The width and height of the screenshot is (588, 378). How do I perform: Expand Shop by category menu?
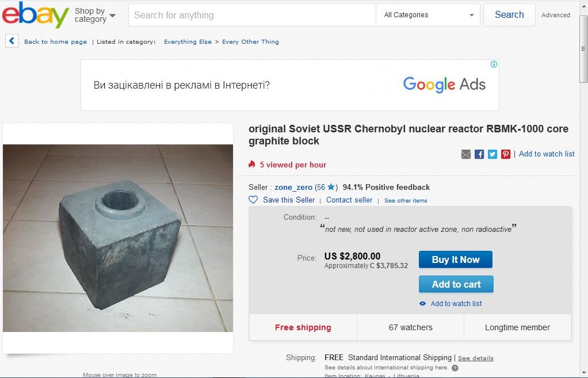(x=95, y=16)
